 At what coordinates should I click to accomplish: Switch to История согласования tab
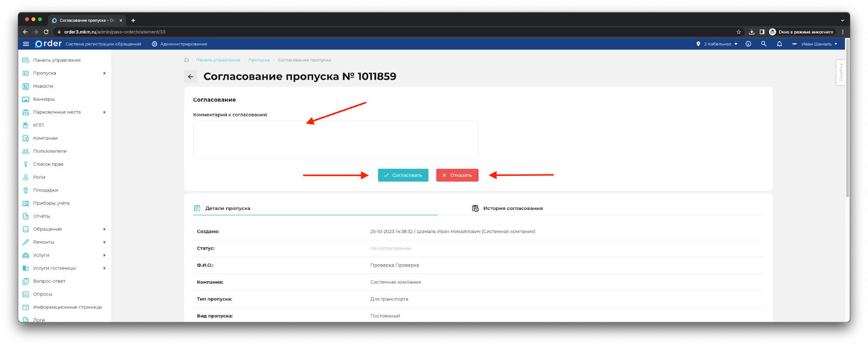513,208
